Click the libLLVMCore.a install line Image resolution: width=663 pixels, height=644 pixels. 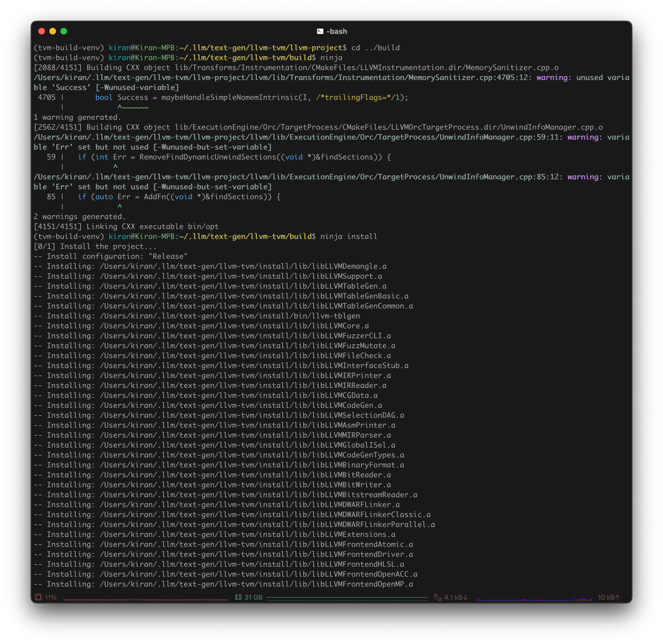pos(201,326)
